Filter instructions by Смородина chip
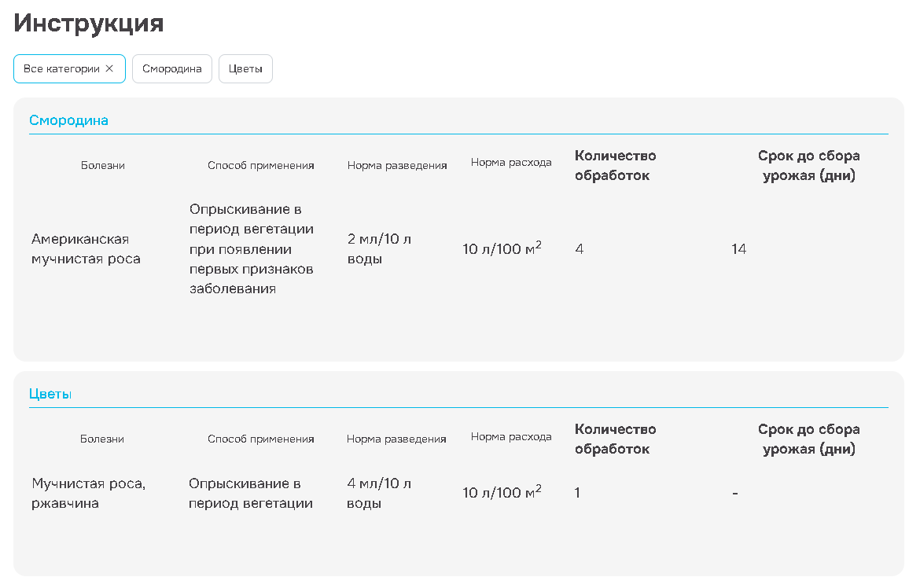 171,68
